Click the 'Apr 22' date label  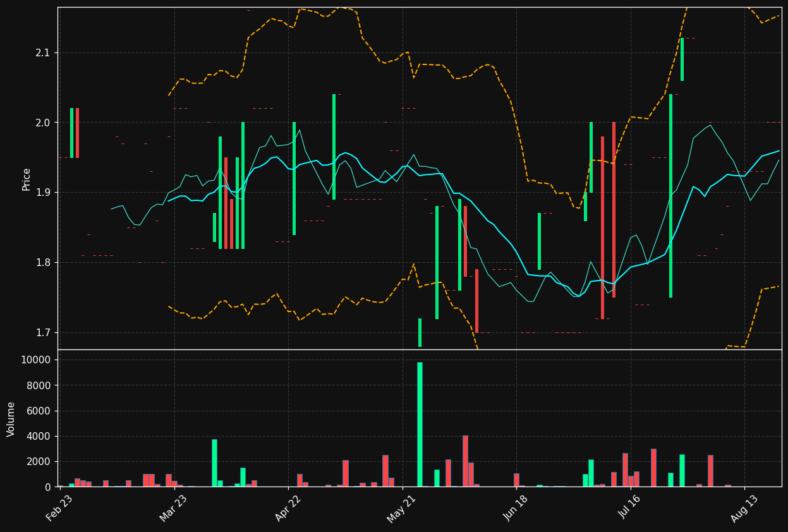coord(288,507)
